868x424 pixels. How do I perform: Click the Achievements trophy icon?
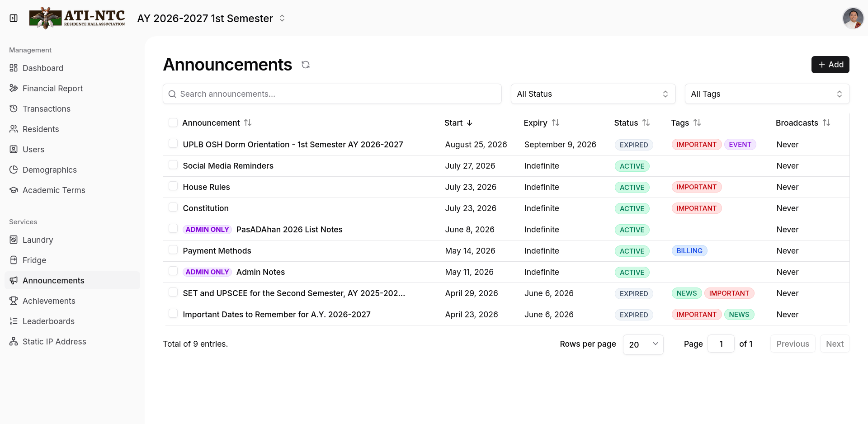[14, 301]
